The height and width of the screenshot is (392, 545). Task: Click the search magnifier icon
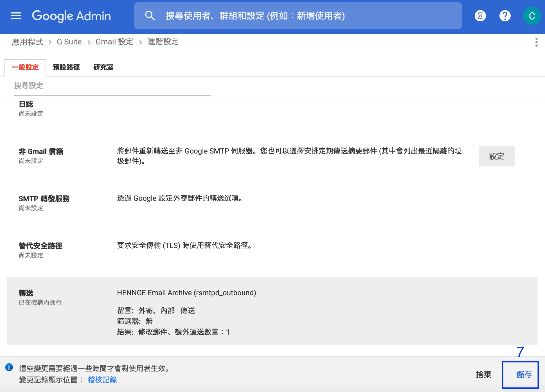click(x=150, y=16)
